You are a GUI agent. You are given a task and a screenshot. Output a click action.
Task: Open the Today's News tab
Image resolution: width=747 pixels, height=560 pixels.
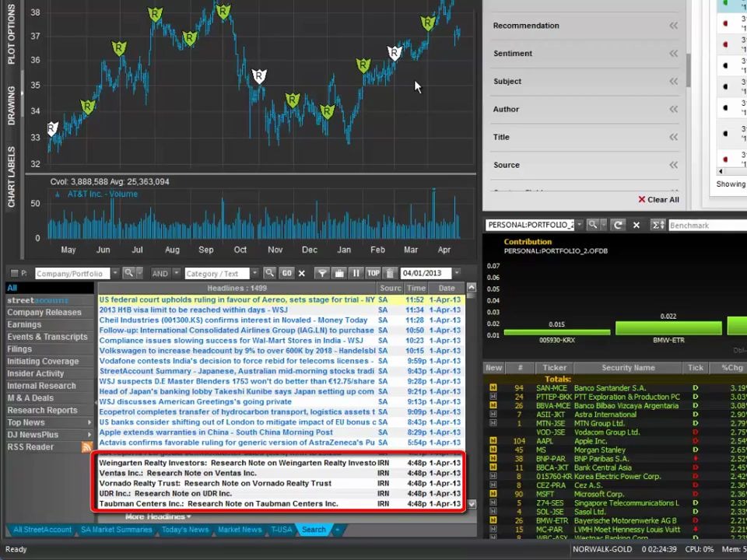tap(185, 530)
